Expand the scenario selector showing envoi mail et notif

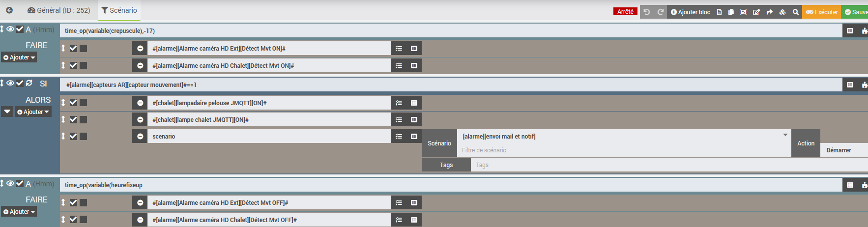point(785,135)
